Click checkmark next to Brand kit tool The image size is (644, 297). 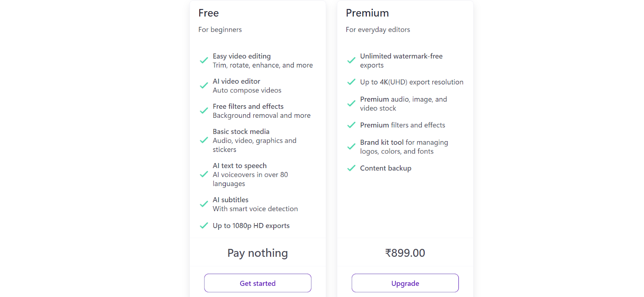tap(351, 147)
